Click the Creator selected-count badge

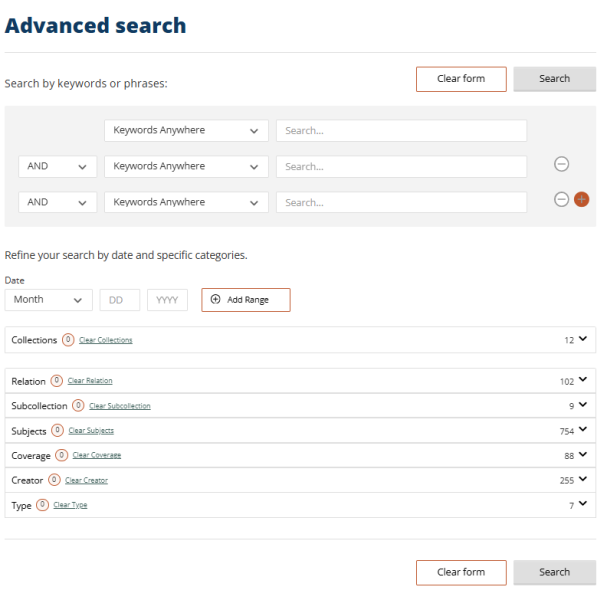click(54, 480)
